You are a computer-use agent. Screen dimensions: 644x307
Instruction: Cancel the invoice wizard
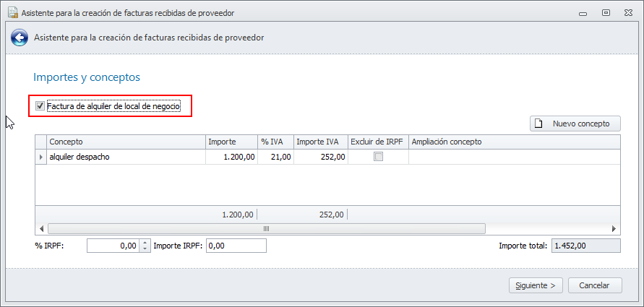click(x=594, y=285)
